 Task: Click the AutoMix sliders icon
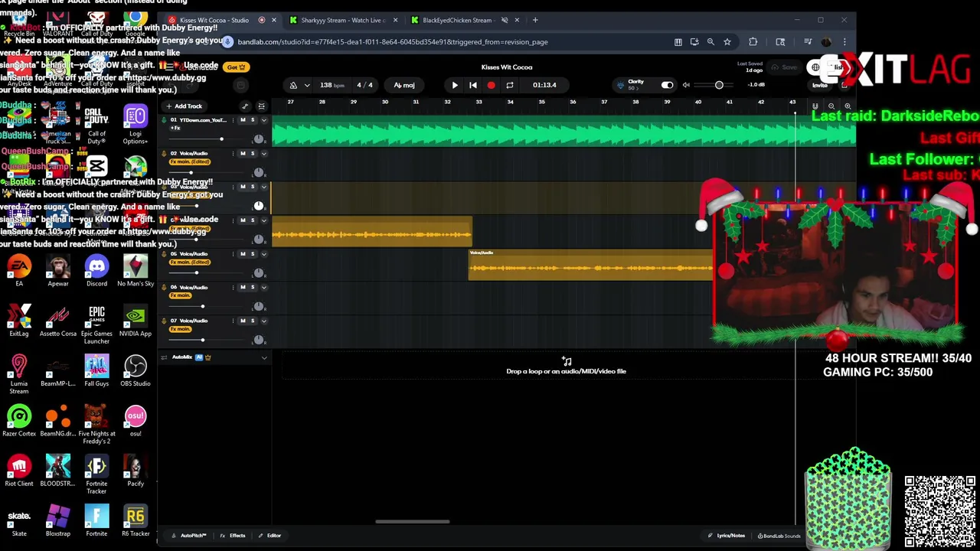tap(163, 357)
